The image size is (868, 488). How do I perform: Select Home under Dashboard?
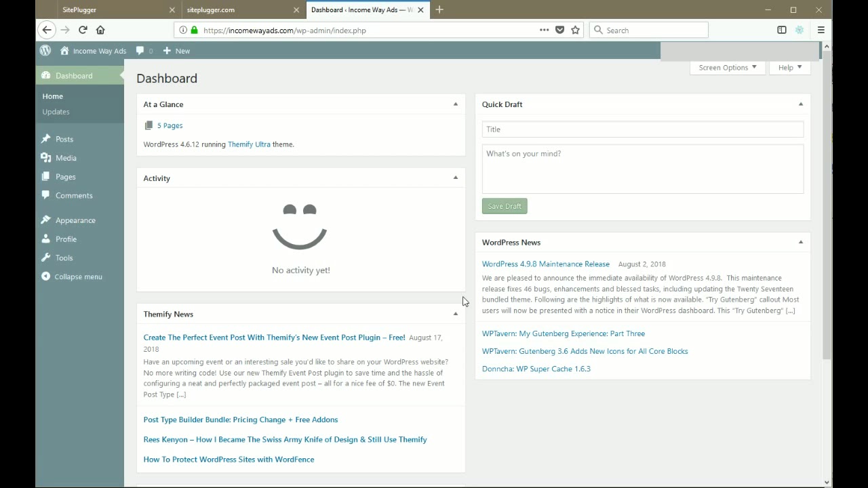52,96
